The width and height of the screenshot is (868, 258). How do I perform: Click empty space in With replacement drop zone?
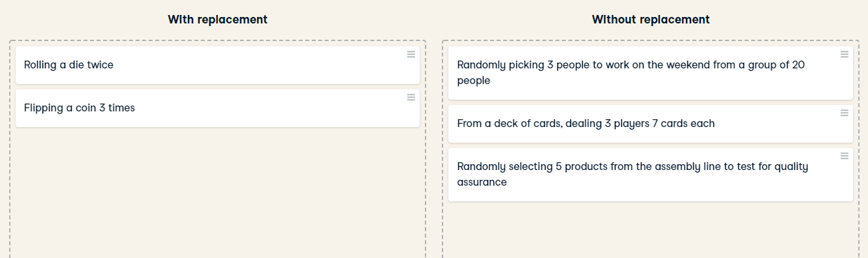click(217, 195)
